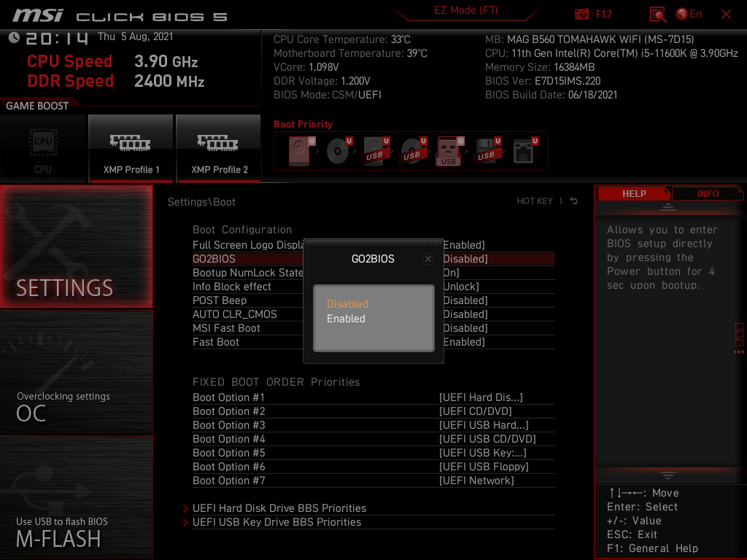Exit BIOS with the top-right X icon
Image resolution: width=747 pixels, height=560 pixels.
pos(726,15)
